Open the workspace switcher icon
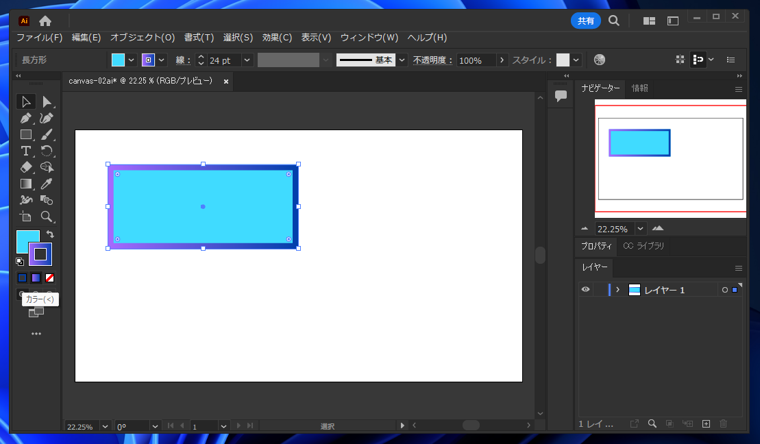 [x=673, y=21]
